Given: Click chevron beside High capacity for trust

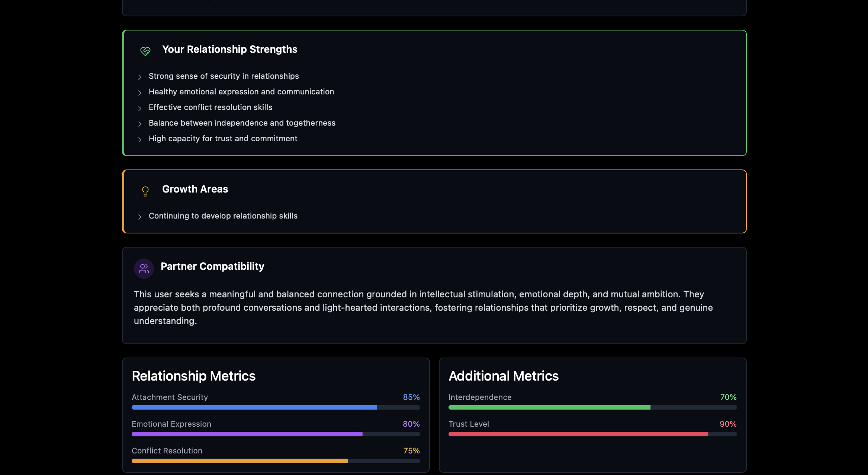Looking at the screenshot, I should pyautogui.click(x=140, y=139).
